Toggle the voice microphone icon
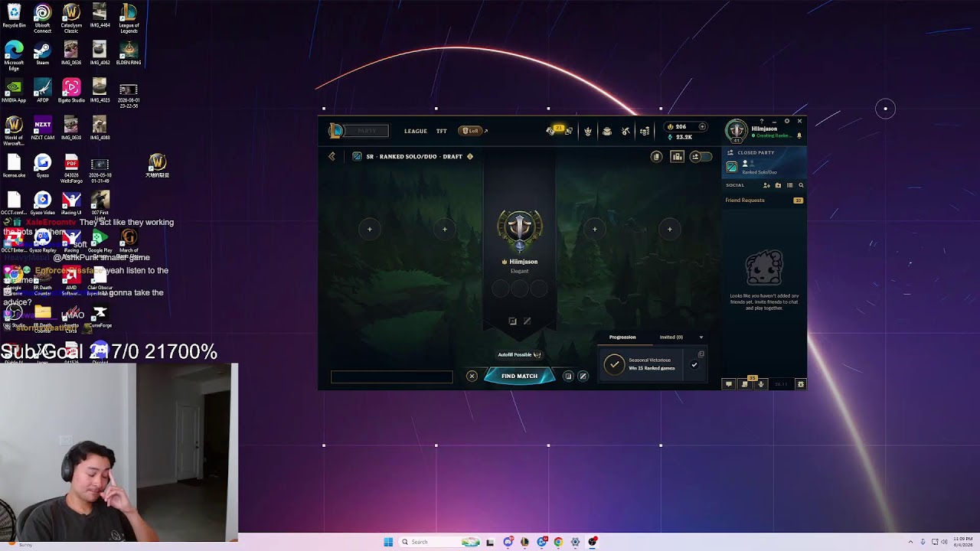The height and width of the screenshot is (551, 980). [x=760, y=384]
